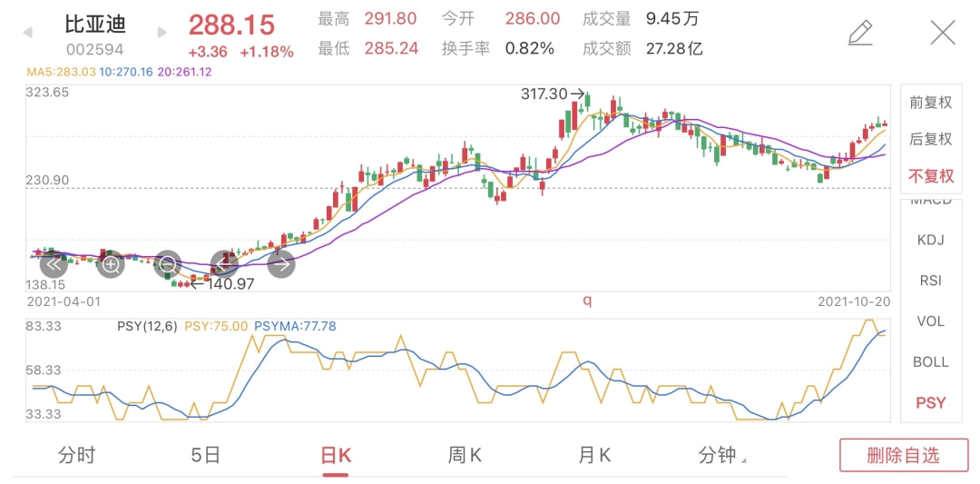Click the red q marker on date axis
The height and width of the screenshot is (484, 980).
587,301
